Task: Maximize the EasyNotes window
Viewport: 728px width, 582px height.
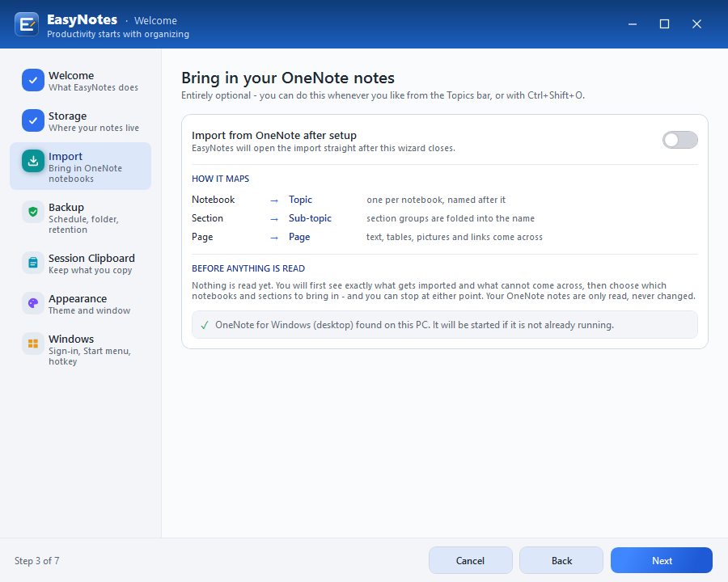Action: [664, 24]
